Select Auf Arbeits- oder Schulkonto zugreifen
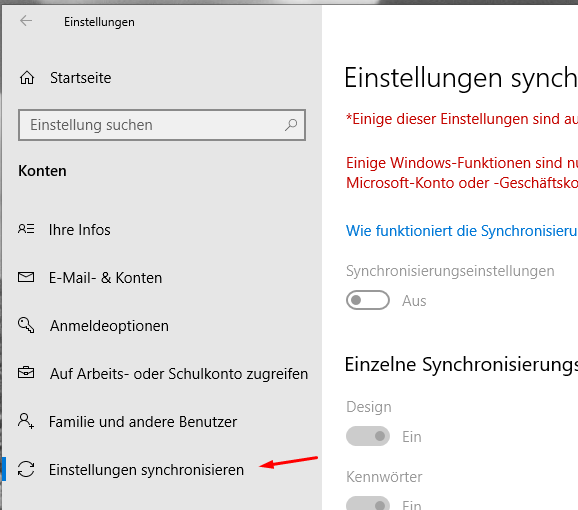The image size is (578, 510). coord(179,374)
